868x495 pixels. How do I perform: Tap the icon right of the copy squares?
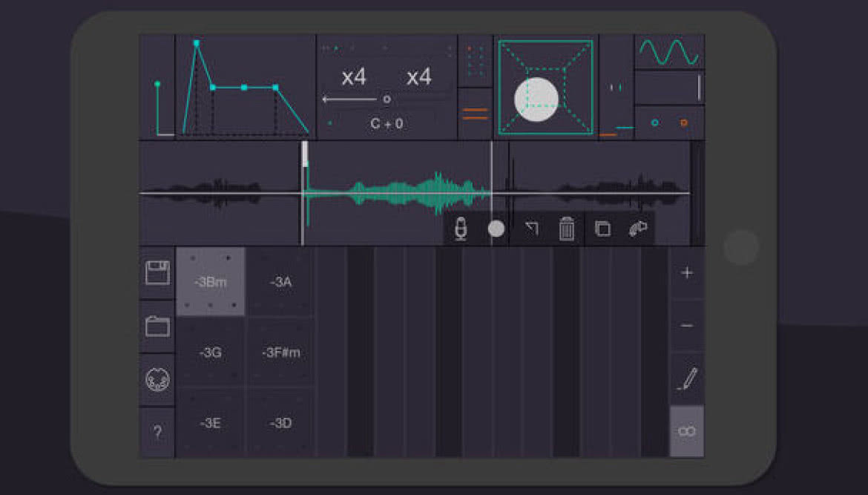[x=638, y=228]
